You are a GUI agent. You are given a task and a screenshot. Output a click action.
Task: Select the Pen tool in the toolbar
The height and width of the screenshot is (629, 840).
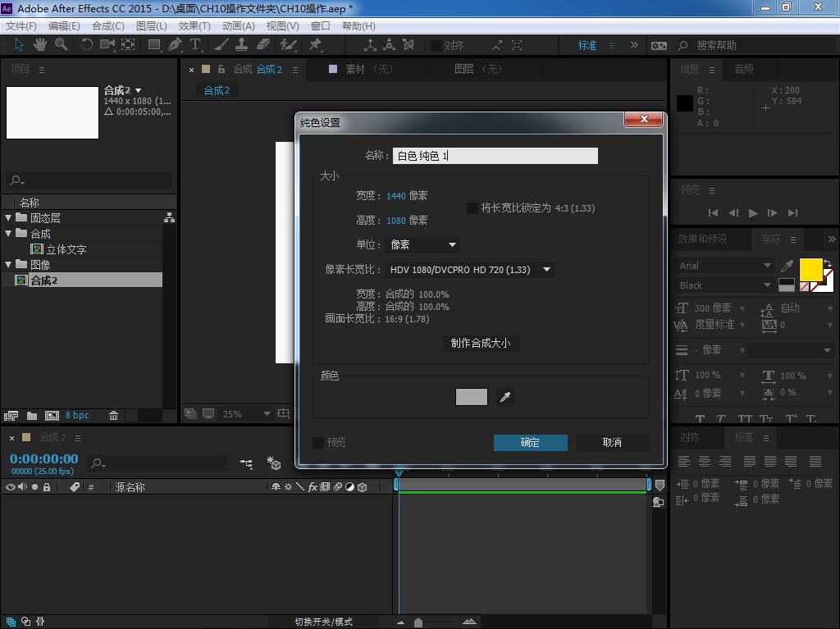175,45
